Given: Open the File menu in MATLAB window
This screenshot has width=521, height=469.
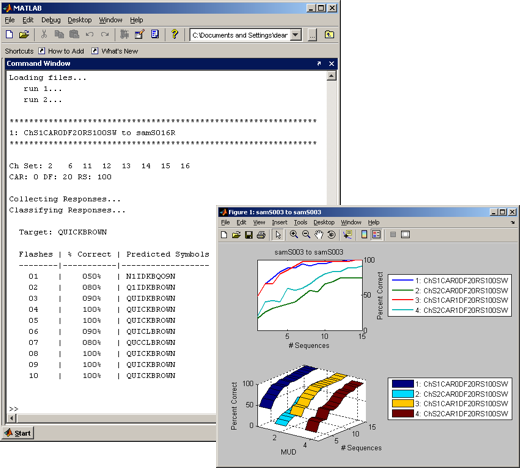Looking at the screenshot, I should tap(9, 20).
